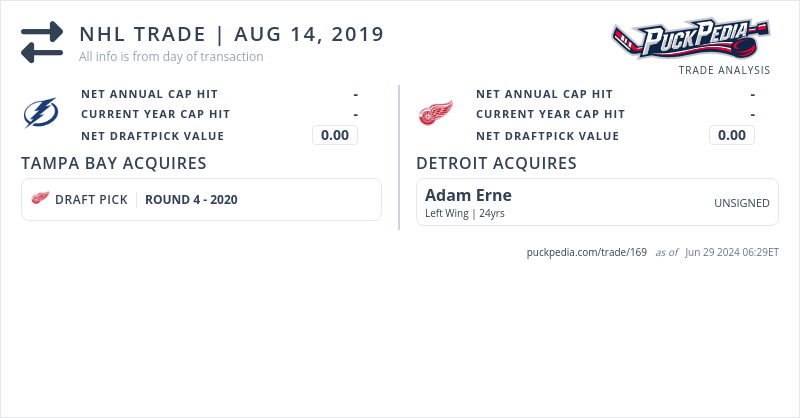Click the Tampa Bay Lightning team logo
The width and height of the screenshot is (800, 418).
click(x=41, y=114)
